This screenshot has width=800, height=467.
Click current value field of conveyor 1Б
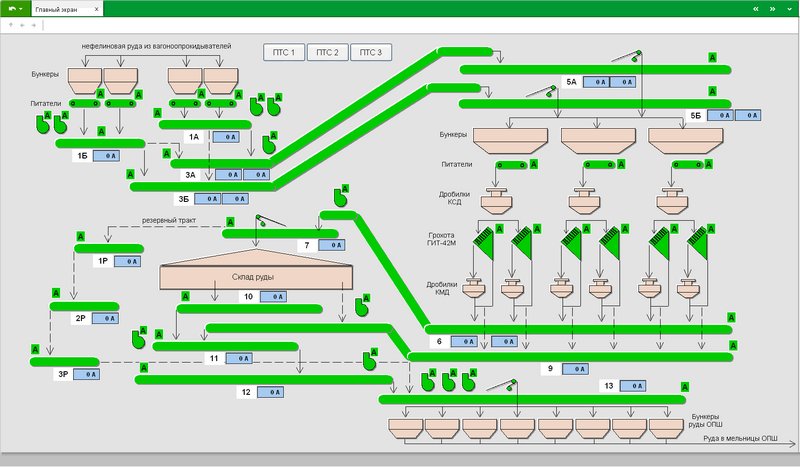[107, 156]
